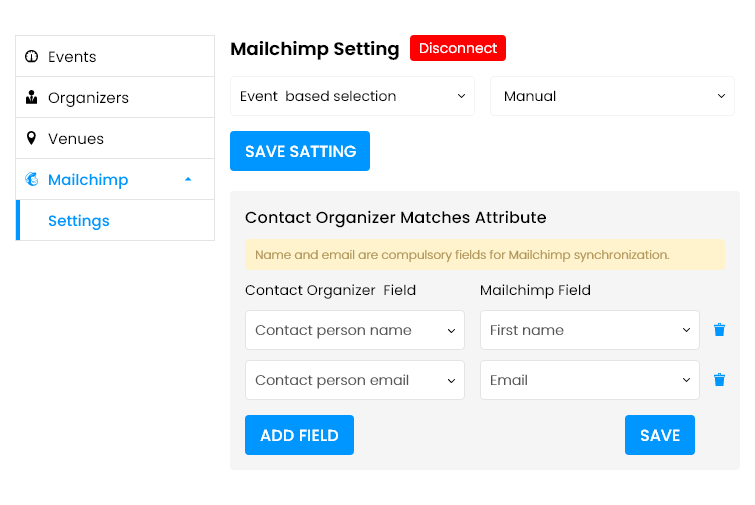755x505 pixels.
Task: Select the Mailchimp sidebar item
Action: pyautogui.click(x=115, y=180)
